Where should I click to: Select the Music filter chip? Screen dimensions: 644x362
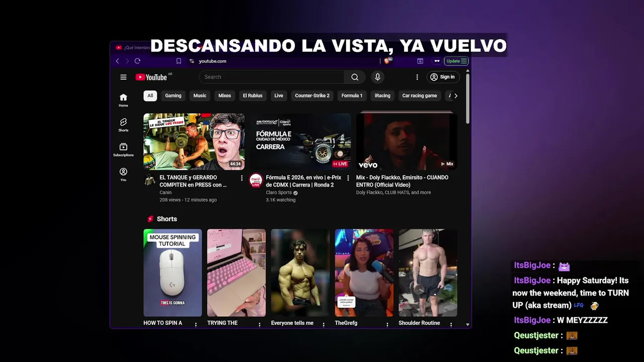pyautogui.click(x=200, y=96)
